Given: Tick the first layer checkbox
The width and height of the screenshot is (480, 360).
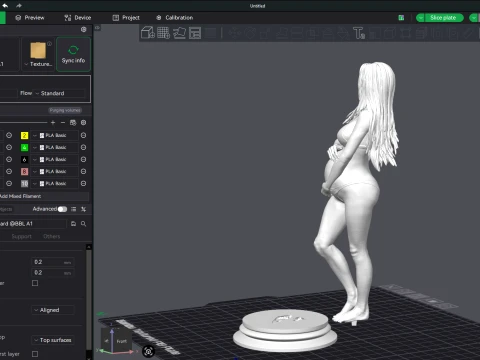Looking at the screenshot, I should [x=35, y=354].
